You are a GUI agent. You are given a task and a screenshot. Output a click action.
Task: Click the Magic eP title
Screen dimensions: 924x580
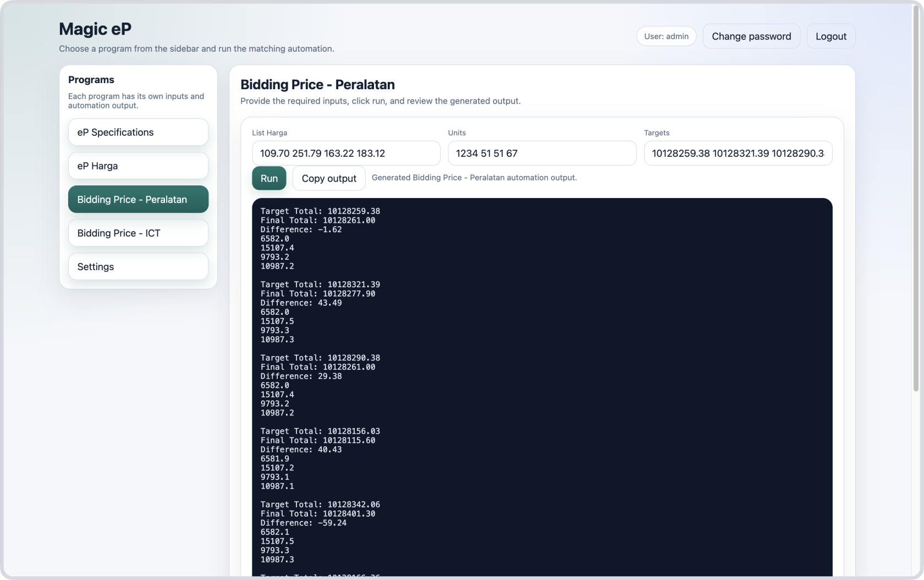pyautogui.click(x=95, y=29)
